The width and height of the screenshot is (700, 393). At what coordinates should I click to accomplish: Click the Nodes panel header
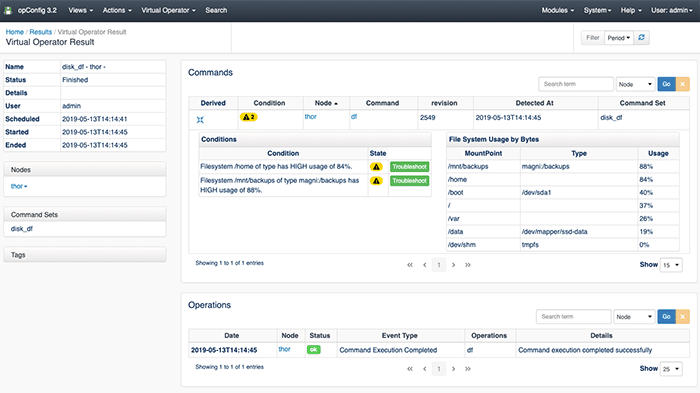(85, 170)
